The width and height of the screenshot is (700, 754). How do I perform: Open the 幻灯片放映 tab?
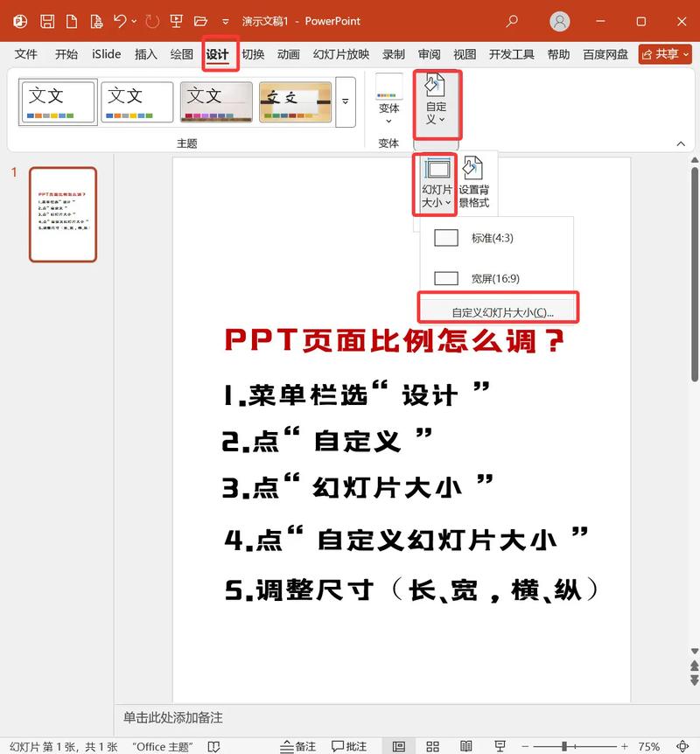(341, 54)
